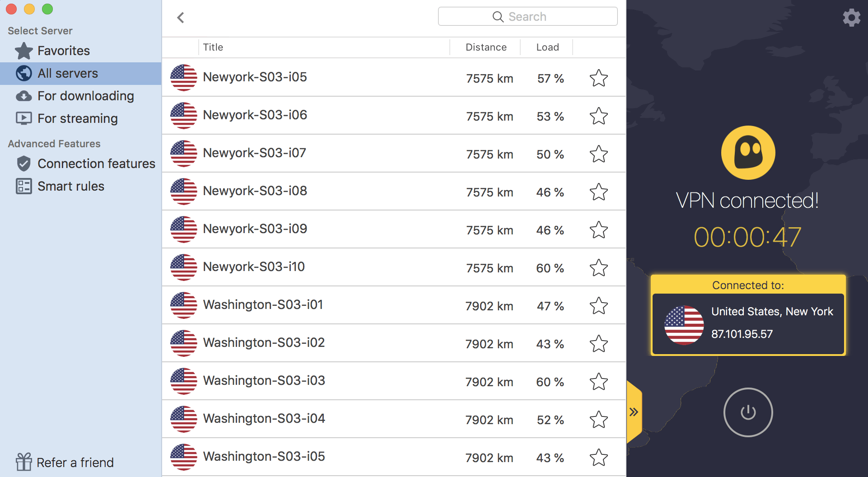Click the back arrow chevron
This screenshot has height=477, width=868.
181,18
